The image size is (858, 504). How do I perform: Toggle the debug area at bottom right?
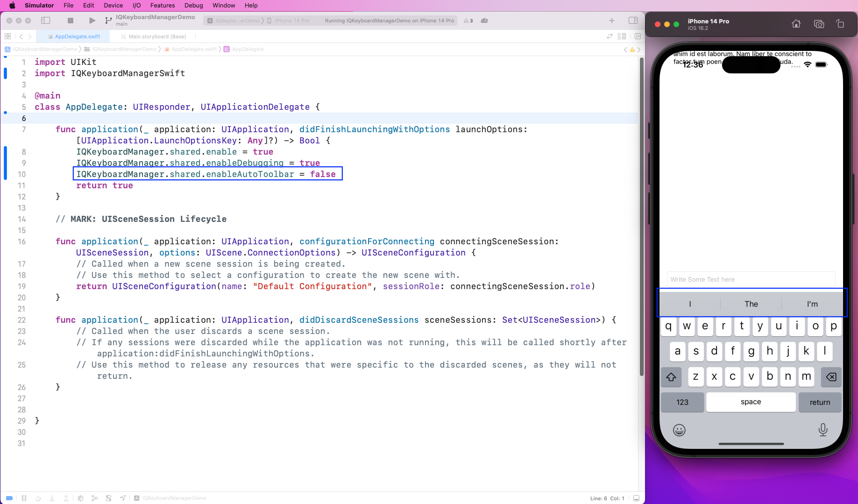pos(636,498)
